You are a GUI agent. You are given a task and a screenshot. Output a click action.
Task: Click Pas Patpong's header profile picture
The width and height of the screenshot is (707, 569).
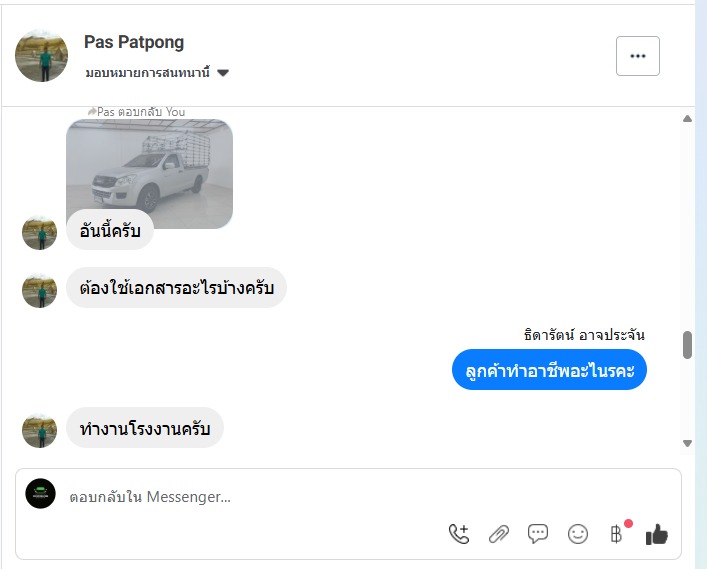tap(42, 55)
